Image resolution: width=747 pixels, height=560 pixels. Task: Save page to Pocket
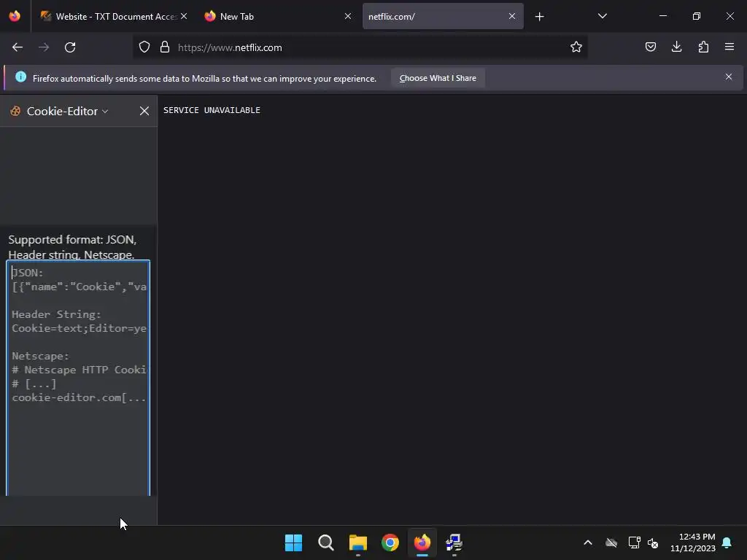(651, 47)
